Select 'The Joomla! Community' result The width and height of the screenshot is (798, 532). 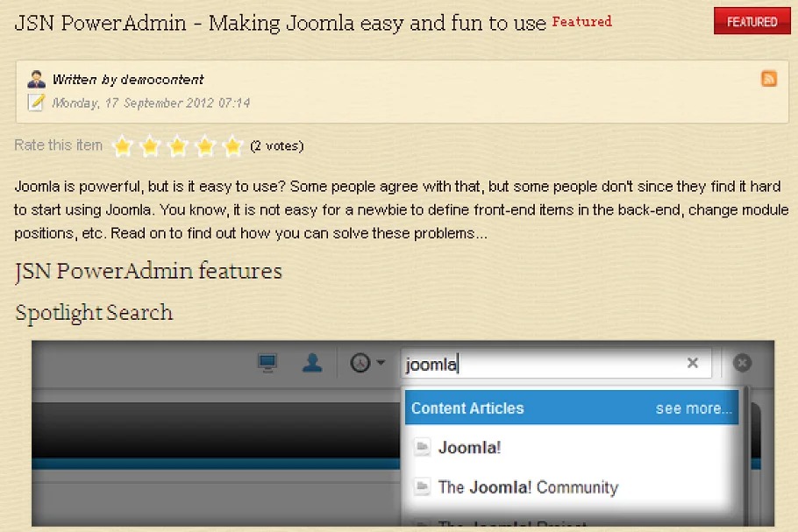[x=527, y=487]
